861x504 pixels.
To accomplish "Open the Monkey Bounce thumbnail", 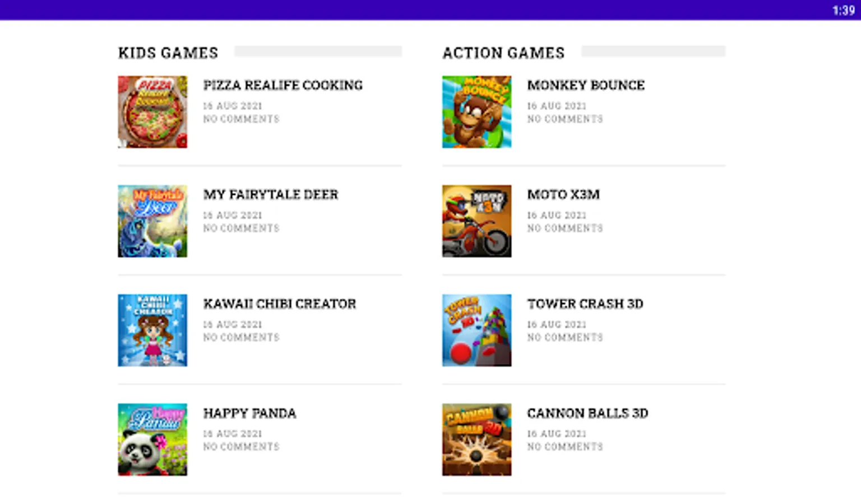I will [476, 111].
